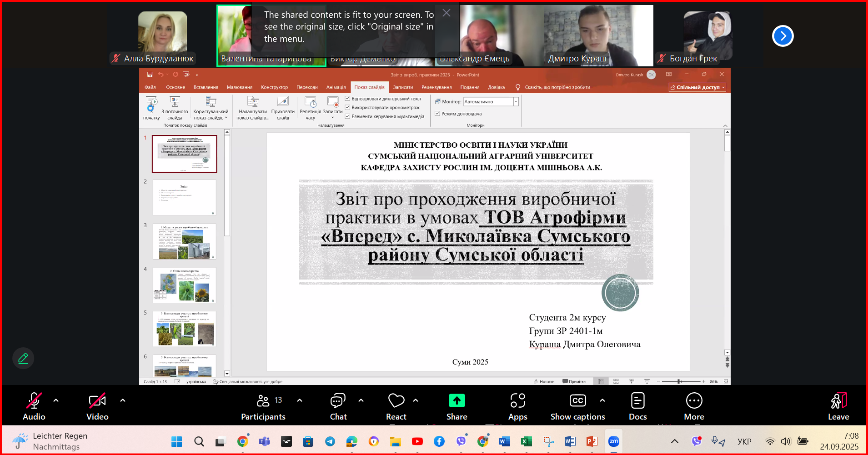Open the Participants list

point(263,401)
